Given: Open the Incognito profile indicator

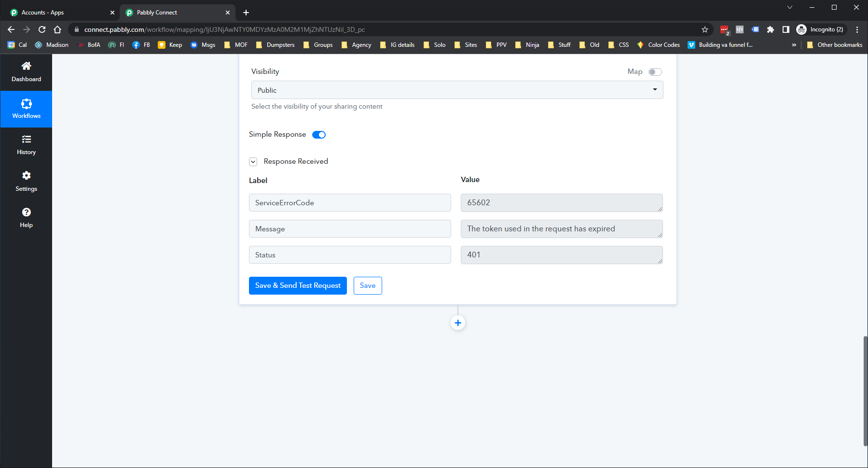Looking at the screenshot, I should click(820, 29).
